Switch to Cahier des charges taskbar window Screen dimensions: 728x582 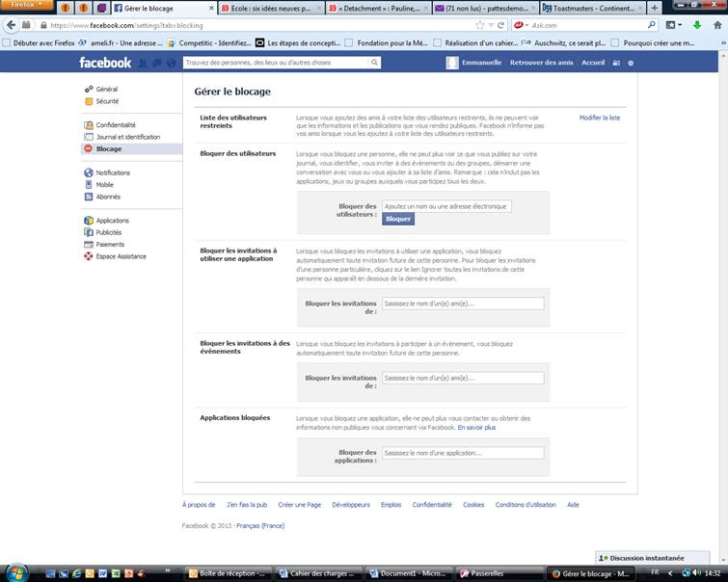tap(319, 573)
